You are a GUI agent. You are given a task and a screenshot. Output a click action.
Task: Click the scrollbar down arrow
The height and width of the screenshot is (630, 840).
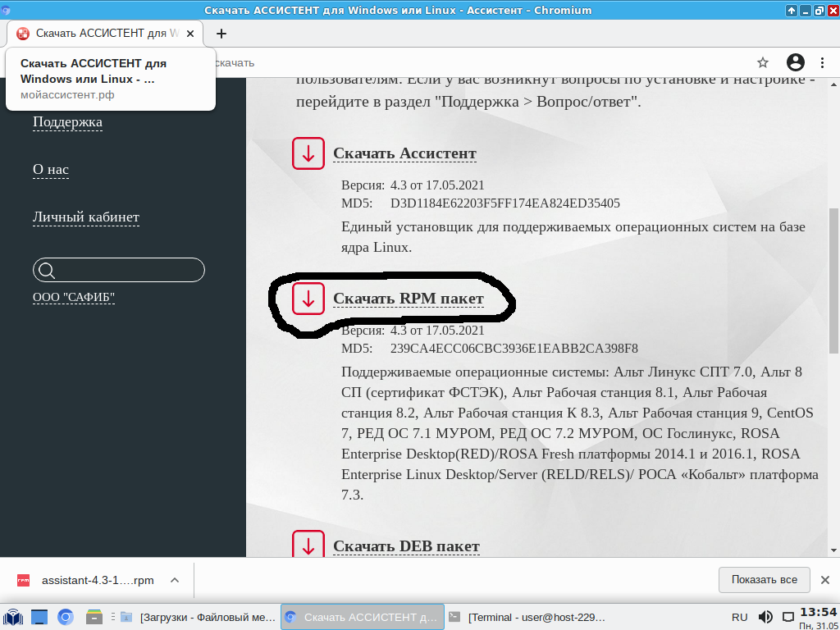[833, 550]
